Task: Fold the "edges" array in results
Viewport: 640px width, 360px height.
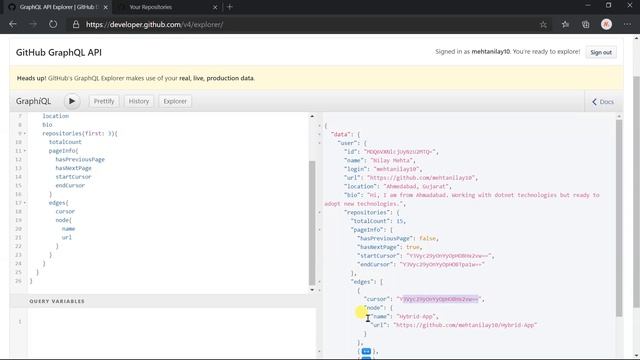Action: coord(320,282)
